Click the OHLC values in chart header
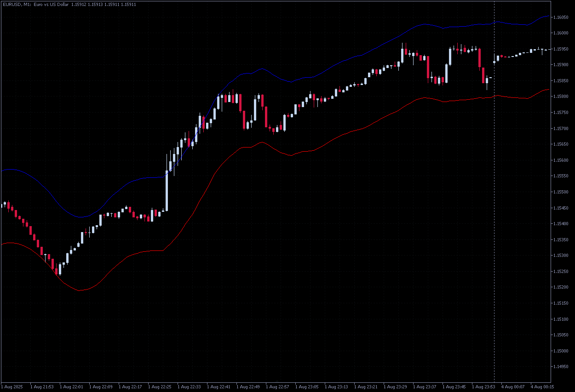The height and width of the screenshot is (392, 575). coord(103,4)
